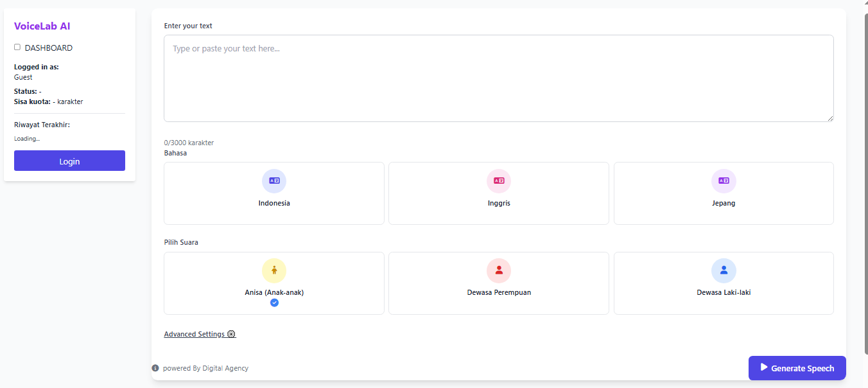Click the 'Enter your text' label
The height and width of the screenshot is (388, 868).
coord(188,26)
